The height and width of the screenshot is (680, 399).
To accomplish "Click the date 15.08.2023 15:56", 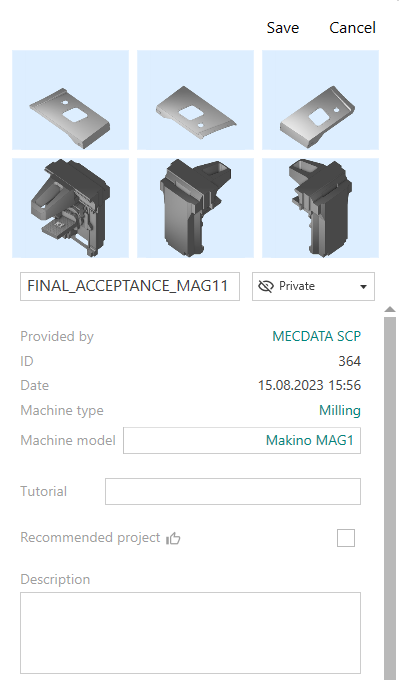I will [x=309, y=386].
